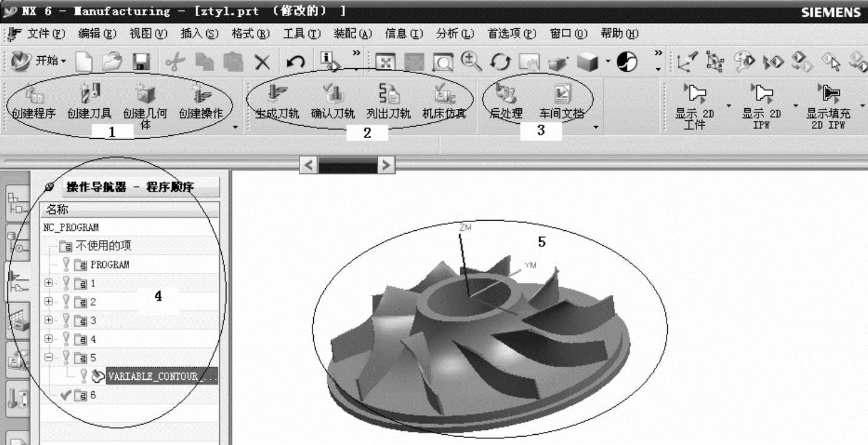
Task: Toggle the lightbulb beside program group 1
Action: [x=67, y=283]
